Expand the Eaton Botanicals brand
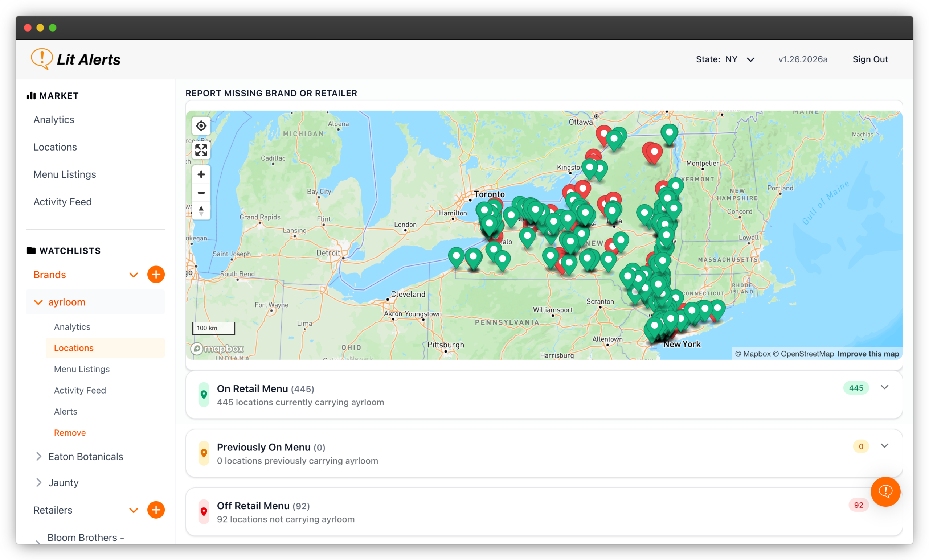This screenshot has width=929, height=560. pyautogui.click(x=38, y=457)
